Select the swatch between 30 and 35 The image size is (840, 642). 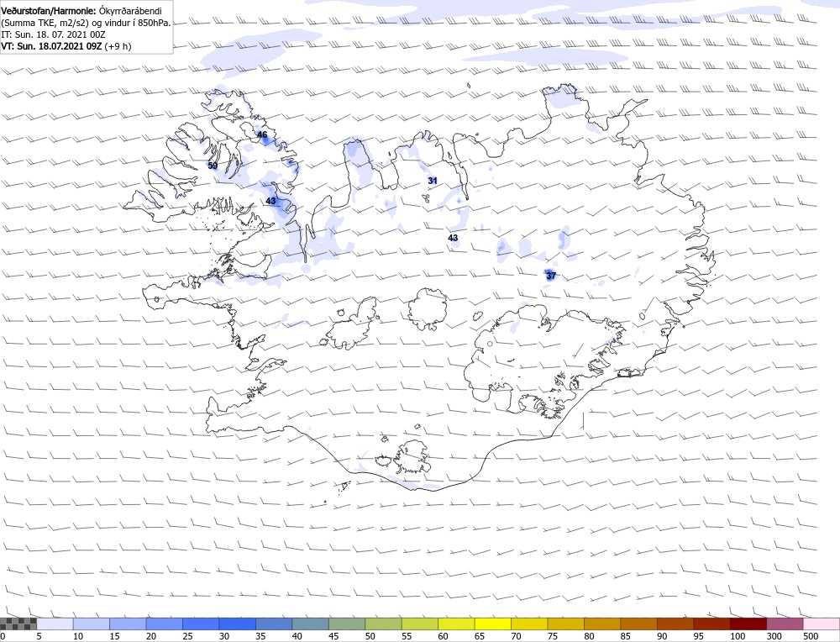point(238,624)
